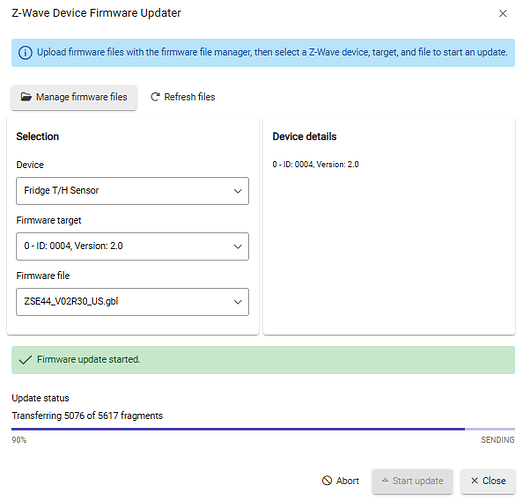Click the Abort prohibition circle icon
522x500 pixels.
click(327, 481)
